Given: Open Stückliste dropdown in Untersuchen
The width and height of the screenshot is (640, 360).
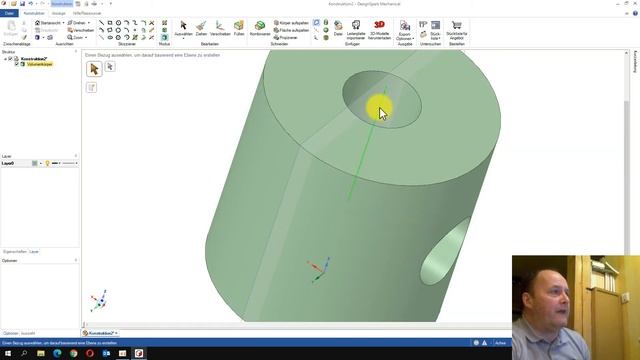Looking at the screenshot, I should (436, 30).
